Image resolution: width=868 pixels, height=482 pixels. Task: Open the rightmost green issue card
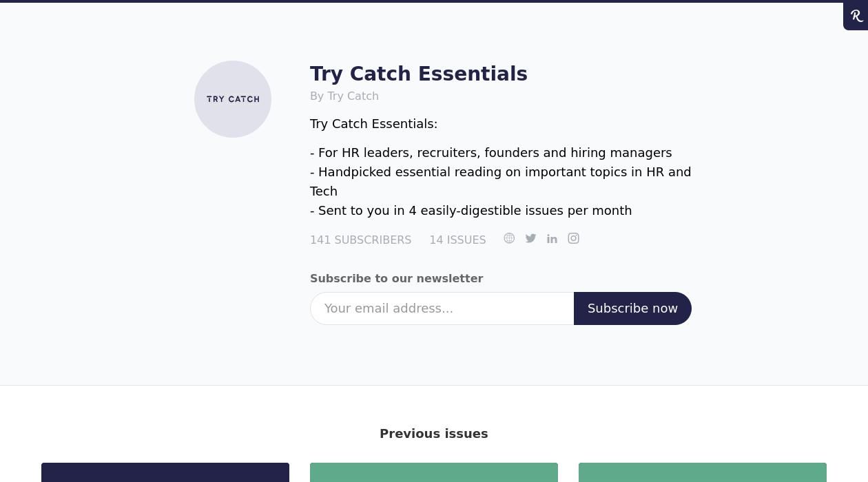[703, 472]
